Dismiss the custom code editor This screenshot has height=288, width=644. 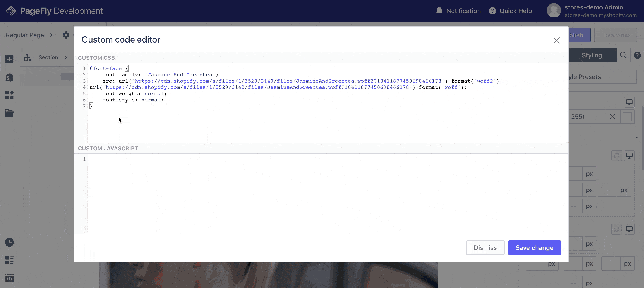coord(485,247)
